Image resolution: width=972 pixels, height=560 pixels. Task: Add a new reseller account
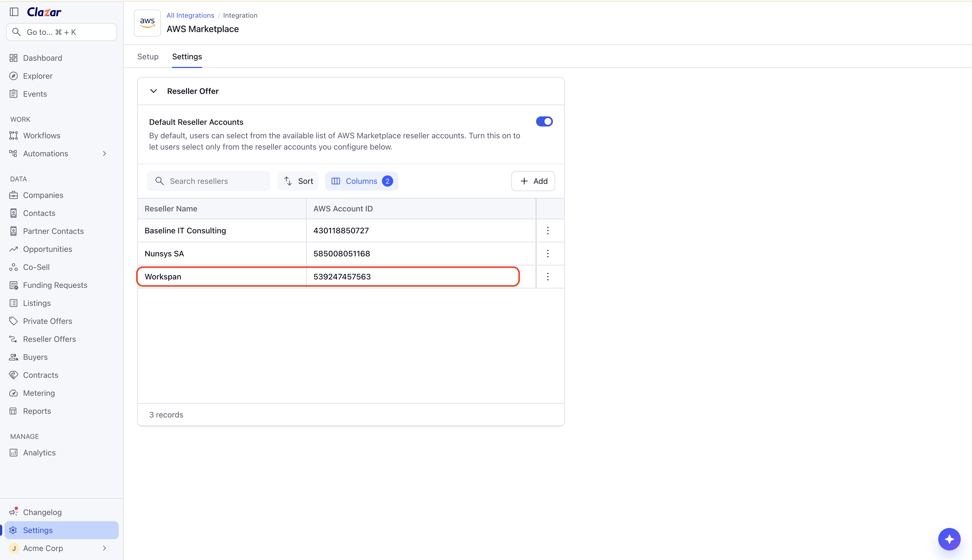pos(533,181)
